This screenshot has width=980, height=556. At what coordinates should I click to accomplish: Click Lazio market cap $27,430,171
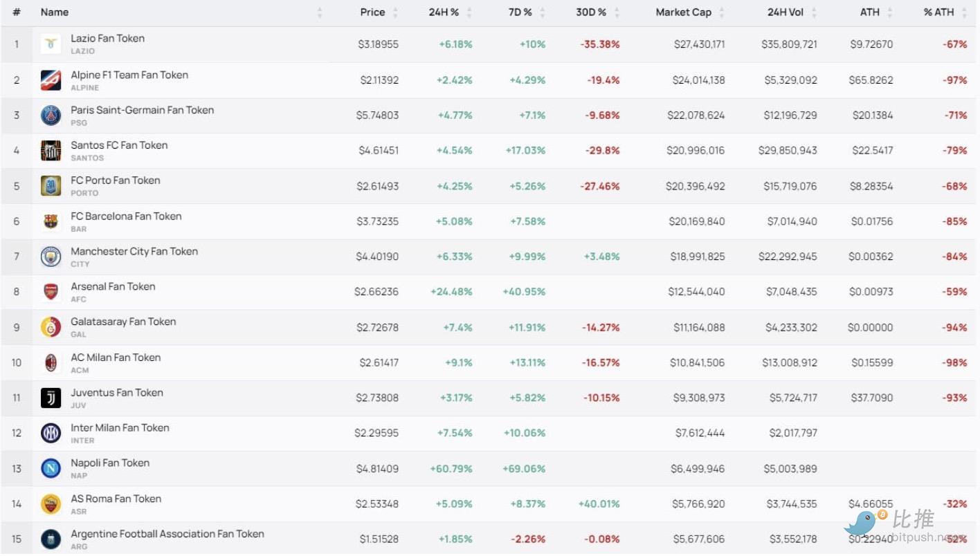click(x=700, y=44)
